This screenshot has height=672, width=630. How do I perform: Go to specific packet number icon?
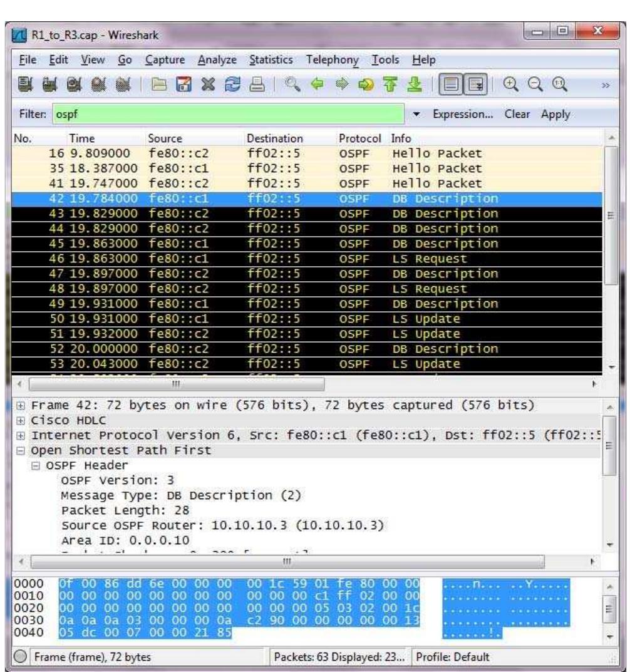click(x=366, y=85)
